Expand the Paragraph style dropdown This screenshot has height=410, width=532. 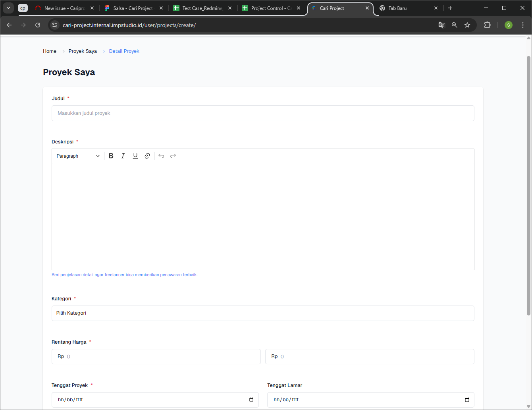tap(78, 156)
